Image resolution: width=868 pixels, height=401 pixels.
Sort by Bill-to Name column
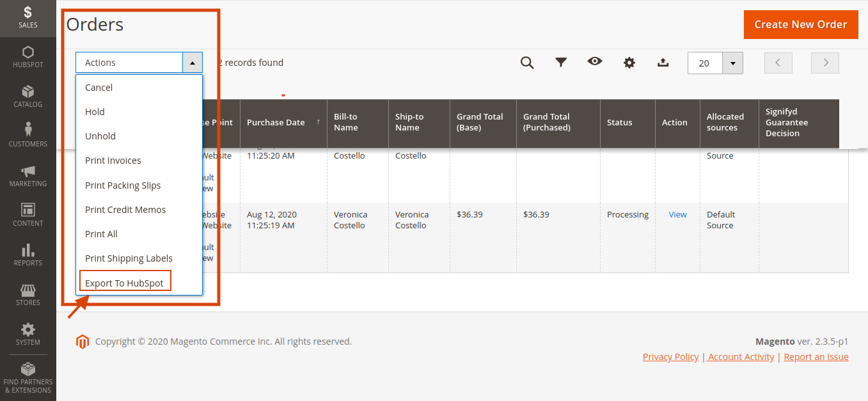click(358, 123)
